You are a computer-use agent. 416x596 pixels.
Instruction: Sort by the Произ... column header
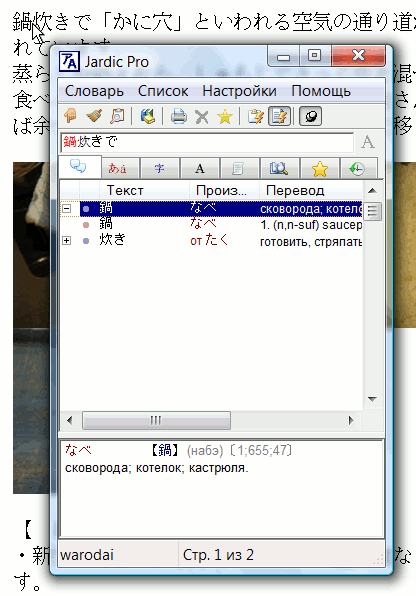point(224,190)
